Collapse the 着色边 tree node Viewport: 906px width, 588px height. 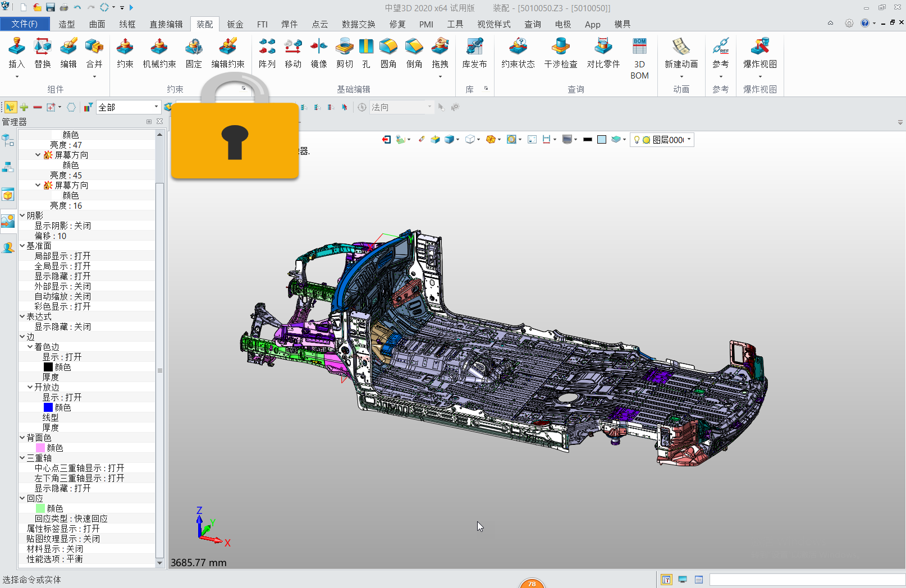coord(30,347)
